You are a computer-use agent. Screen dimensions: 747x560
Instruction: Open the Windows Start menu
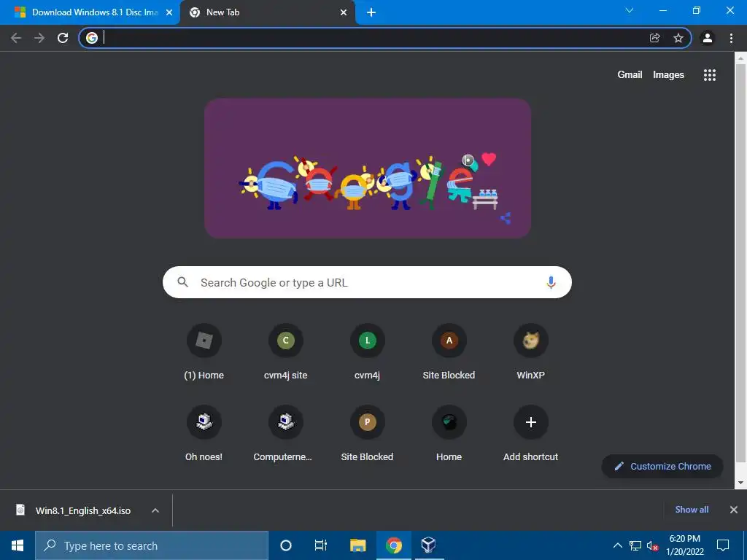tap(18, 545)
